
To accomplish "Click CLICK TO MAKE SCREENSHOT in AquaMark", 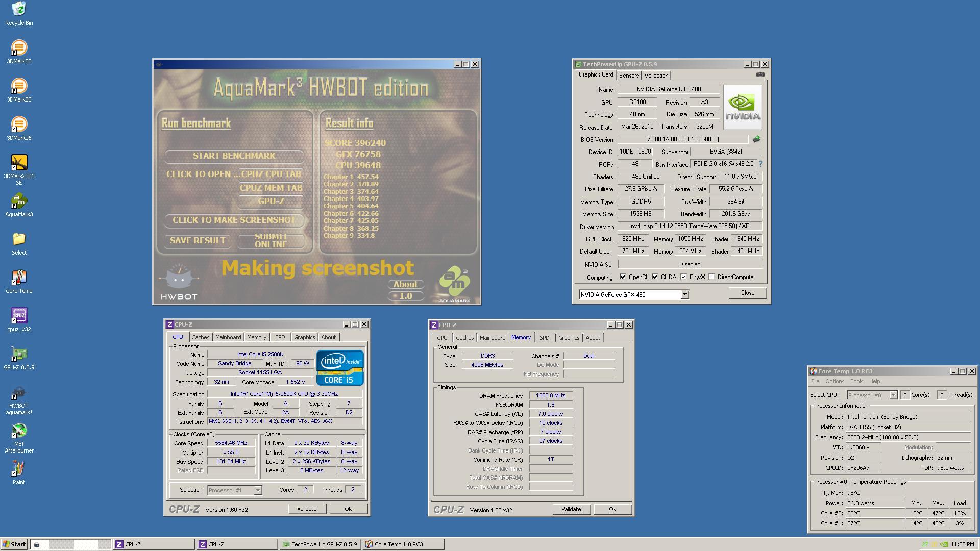I will coord(234,220).
